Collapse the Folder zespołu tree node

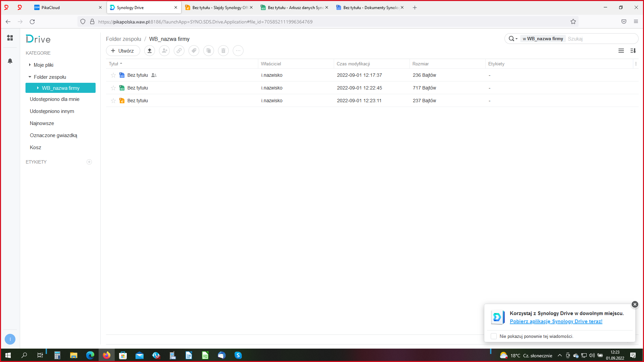(x=30, y=77)
